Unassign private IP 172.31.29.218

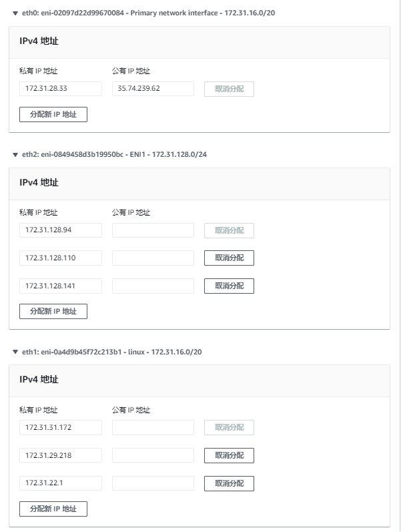click(229, 455)
